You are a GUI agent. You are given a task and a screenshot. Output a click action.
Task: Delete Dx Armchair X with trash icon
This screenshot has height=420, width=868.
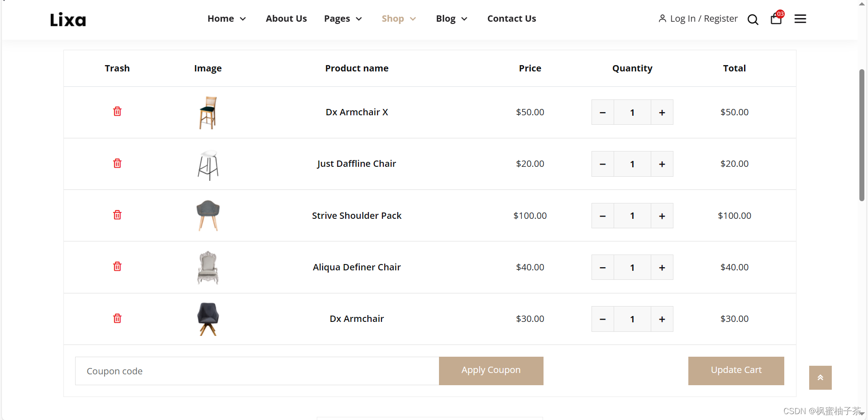pyautogui.click(x=117, y=112)
